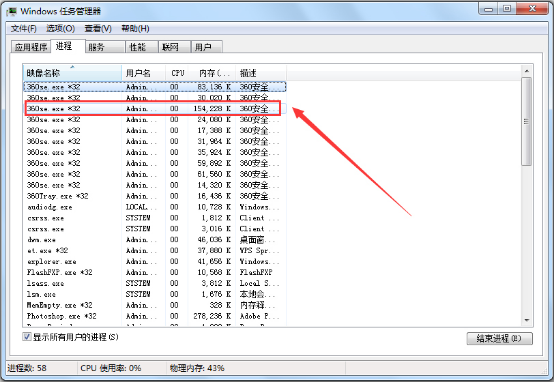Click the process list scroll up arrow

click(526, 71)
